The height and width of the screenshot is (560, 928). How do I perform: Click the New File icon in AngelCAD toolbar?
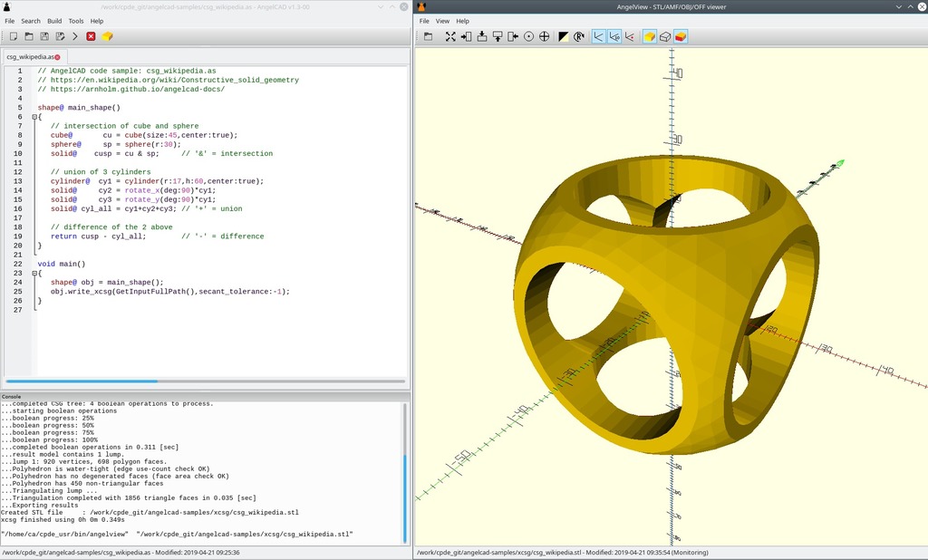click(x=13, y=36)
